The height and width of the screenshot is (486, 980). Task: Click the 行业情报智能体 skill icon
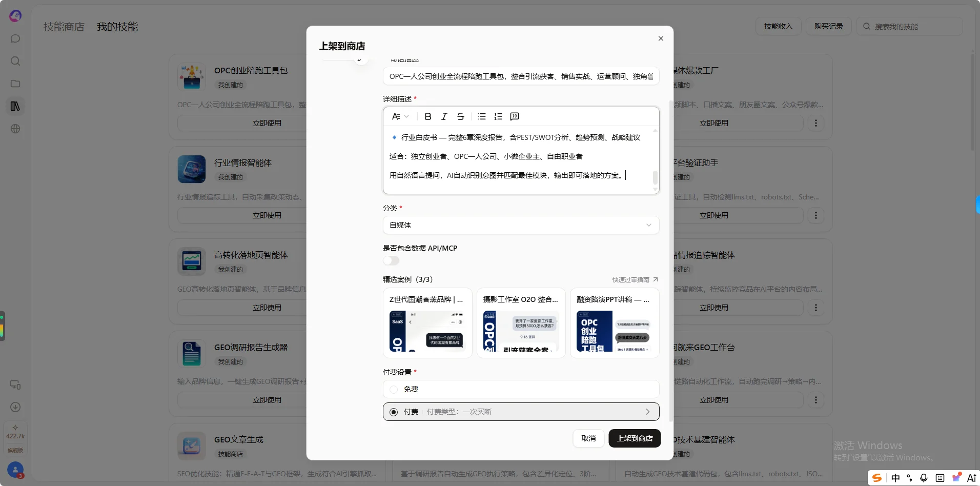click(x=192, y=169)
